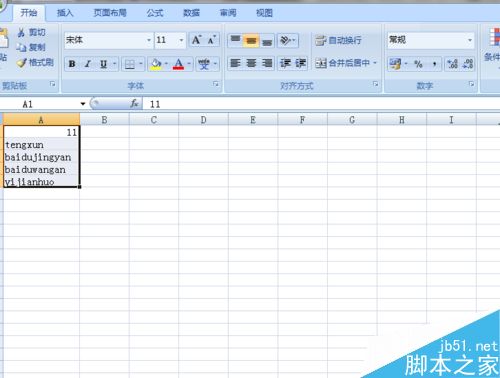Click Merge and Center (合并后居中) button
Image resolution: width=500 pixels, height=378 pixels.
click(x=342, y=63)
